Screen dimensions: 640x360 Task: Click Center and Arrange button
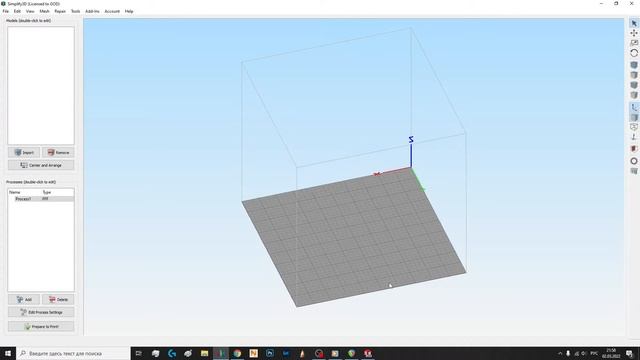(x=41, y=165)
